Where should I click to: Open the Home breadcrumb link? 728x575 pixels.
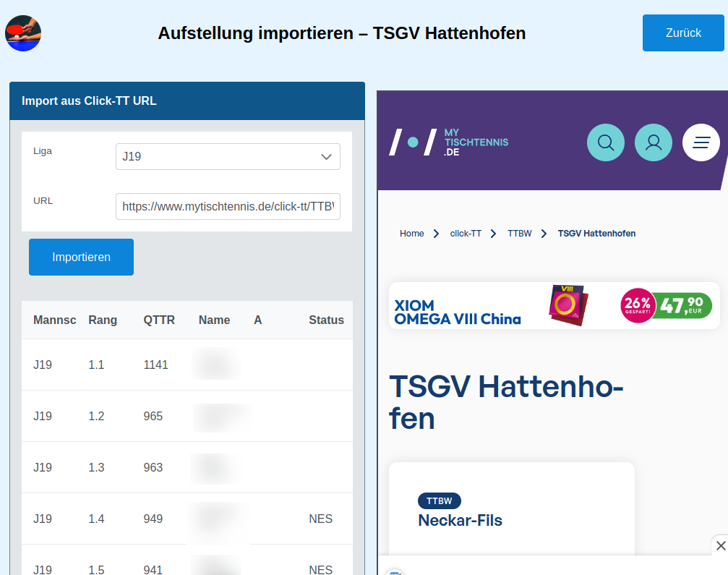[412, 233]
